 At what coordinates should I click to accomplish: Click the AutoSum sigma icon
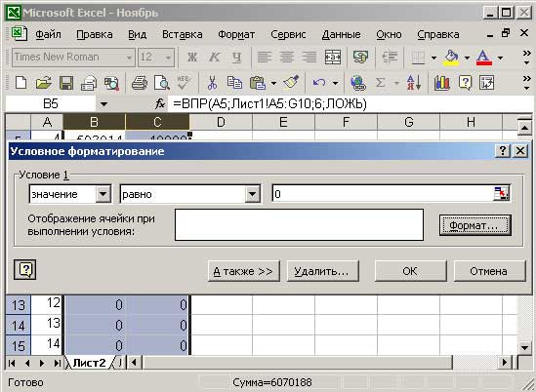(380, 83)
